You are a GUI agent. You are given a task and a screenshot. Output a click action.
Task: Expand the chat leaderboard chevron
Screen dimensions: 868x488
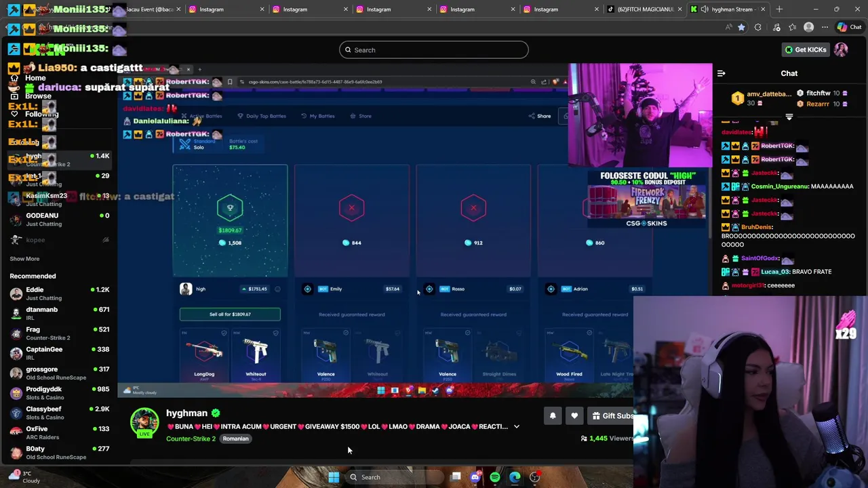coord(789,117)
